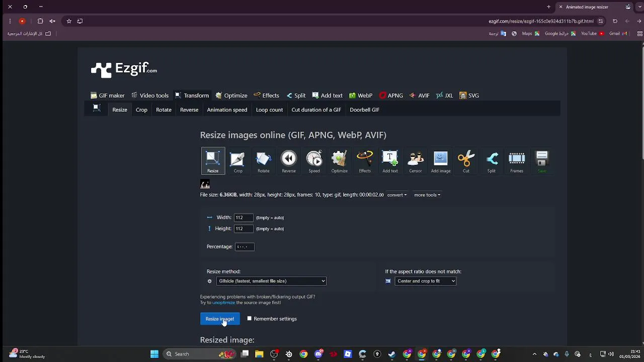
Task: Click the bookmark star icon in address bar
Action: point(69,21)
